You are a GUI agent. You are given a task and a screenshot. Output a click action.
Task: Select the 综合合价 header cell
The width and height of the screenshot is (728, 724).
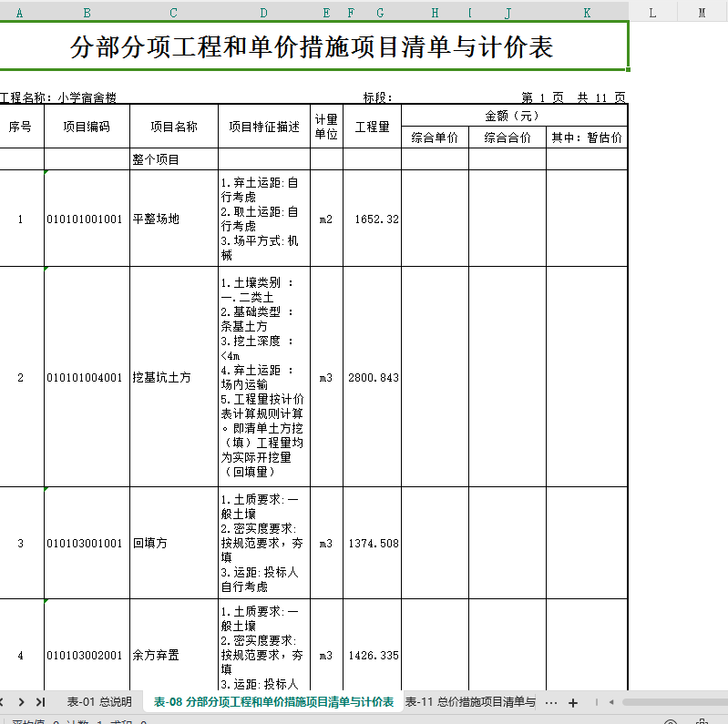pyautogui.click(x=507, y=138)
